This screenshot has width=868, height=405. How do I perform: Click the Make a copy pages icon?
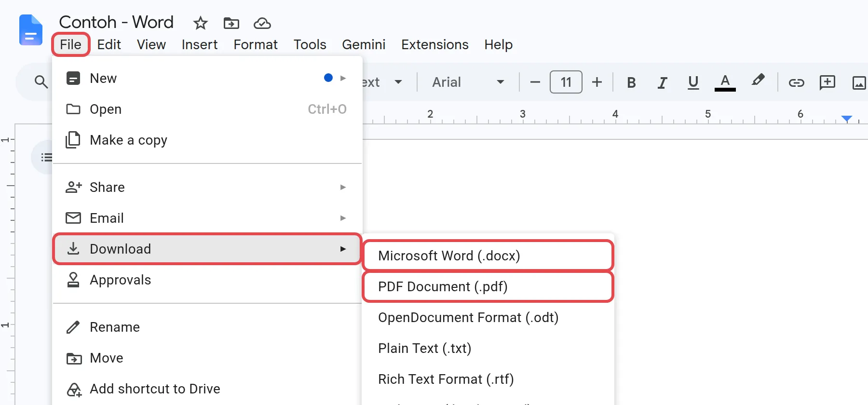pyautogui.click(x=73, y=140)
